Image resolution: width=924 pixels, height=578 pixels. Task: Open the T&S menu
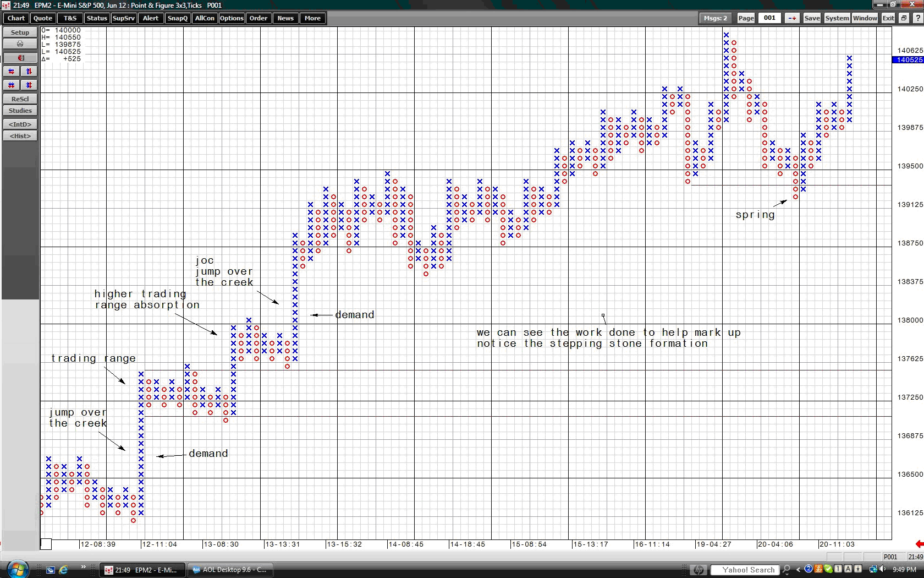[x=70, y=18]
